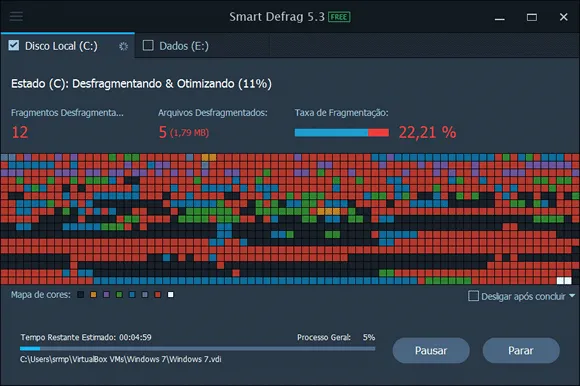Click the overall progress bar
The height and width of the screenshot is (386, 580).
click(198, 348)
